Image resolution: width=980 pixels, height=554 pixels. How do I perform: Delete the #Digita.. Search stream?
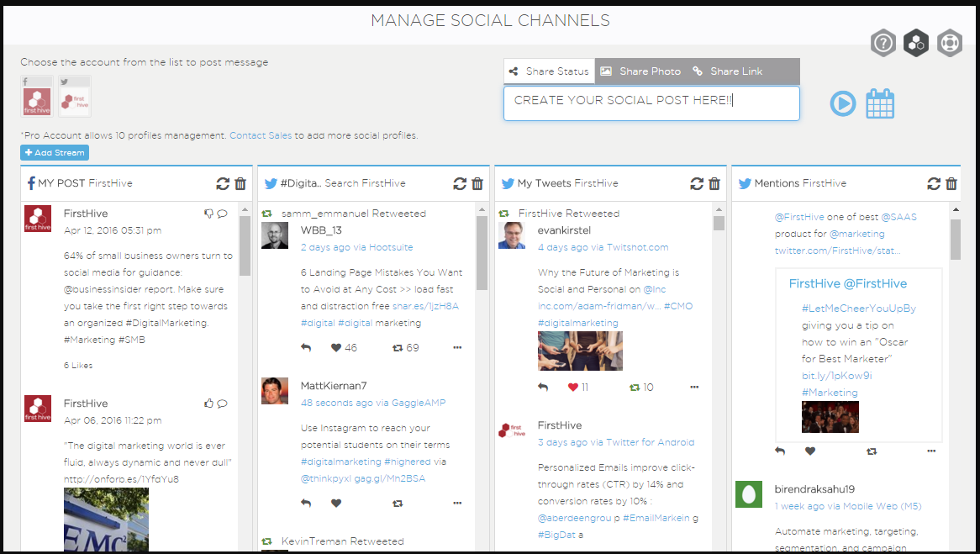(x=477, y=183)
